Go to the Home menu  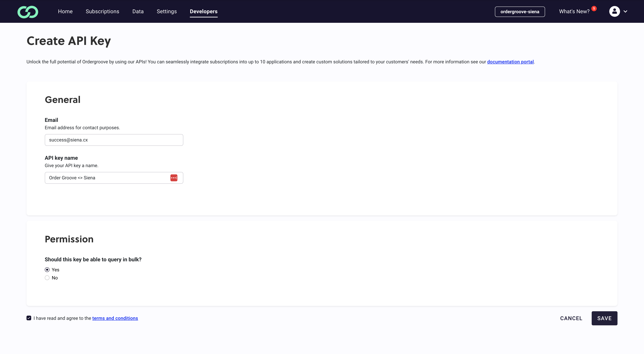point(65,12)
